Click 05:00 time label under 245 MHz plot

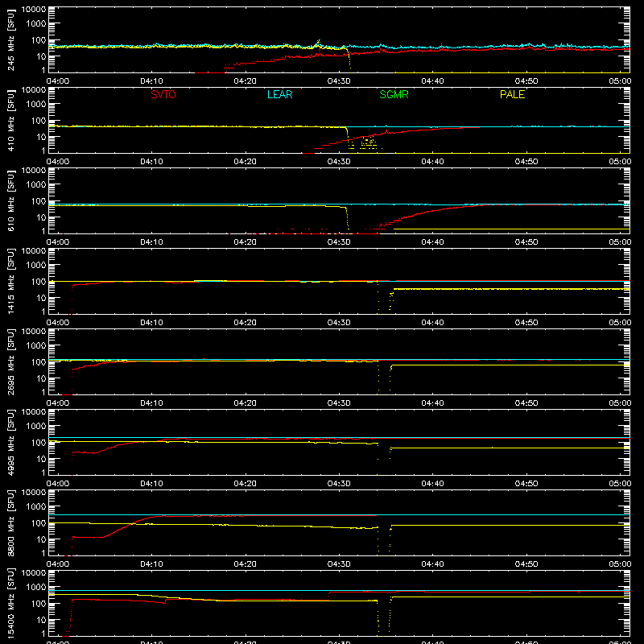point(620,81)
